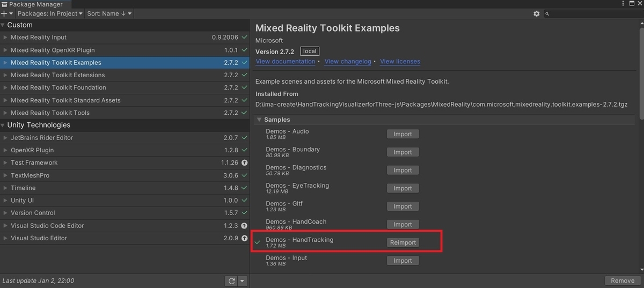Viewport: 644px width, 288px height.
Task: Click installed checkmark on Unity UI row
Action: tap(245, 200)
